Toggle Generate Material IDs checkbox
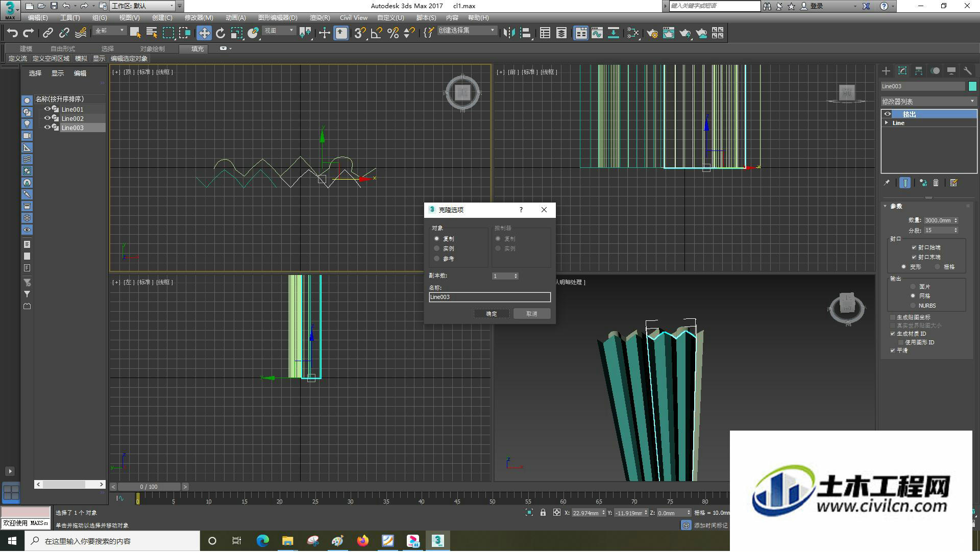 pyautogui.click(x=893, y=334)
